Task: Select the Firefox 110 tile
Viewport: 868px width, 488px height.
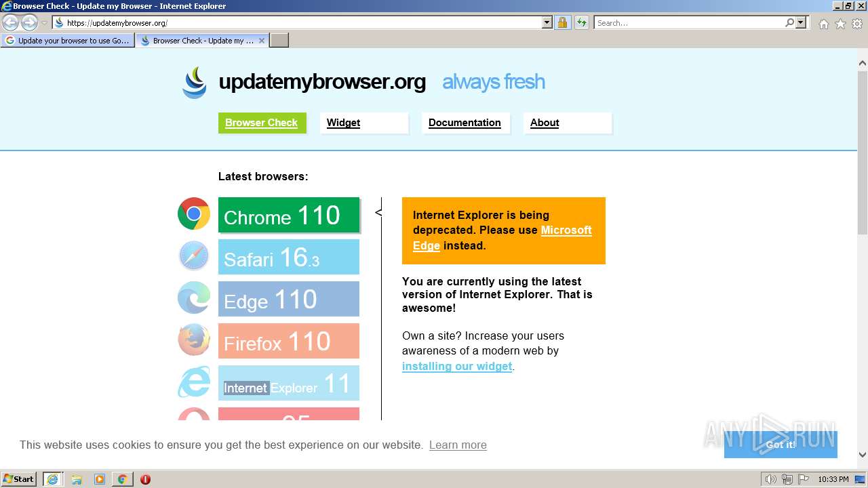Action: [289, 341]
